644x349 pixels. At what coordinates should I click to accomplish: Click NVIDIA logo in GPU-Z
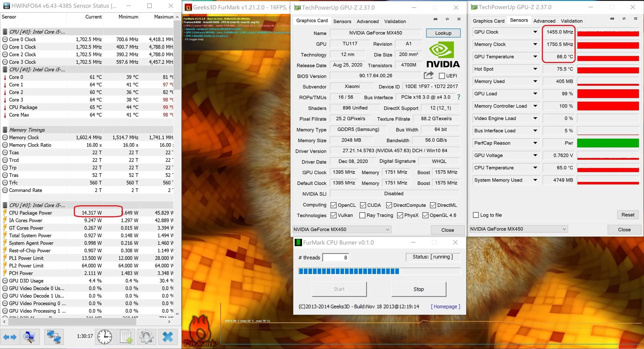pos(443,54)
